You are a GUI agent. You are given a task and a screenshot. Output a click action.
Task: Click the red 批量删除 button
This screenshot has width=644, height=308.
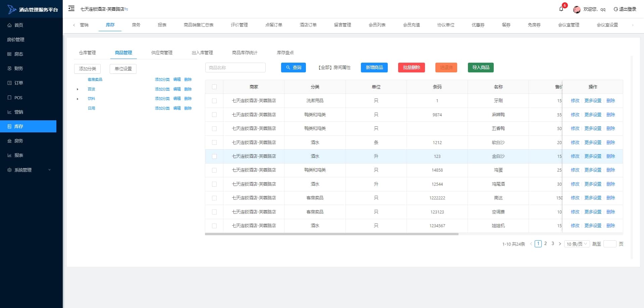pyautogui.click(x=412, y=68)
